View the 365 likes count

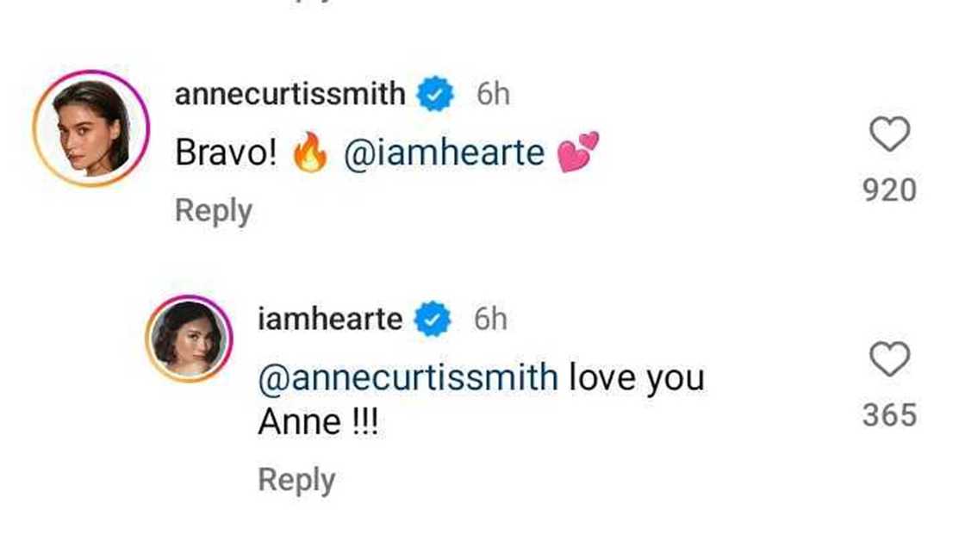(889, 416)
